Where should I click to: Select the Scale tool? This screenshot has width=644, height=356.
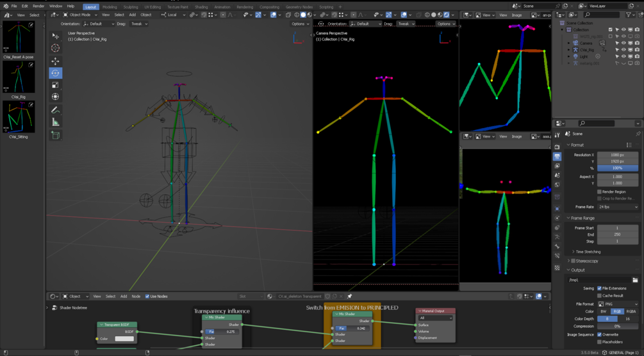click(56, 85)
